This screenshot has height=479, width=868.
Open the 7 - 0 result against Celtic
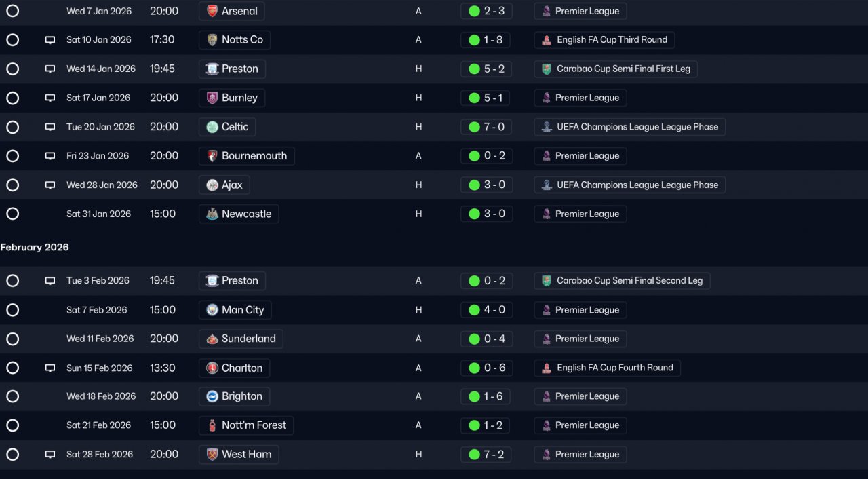pos(486,127)
